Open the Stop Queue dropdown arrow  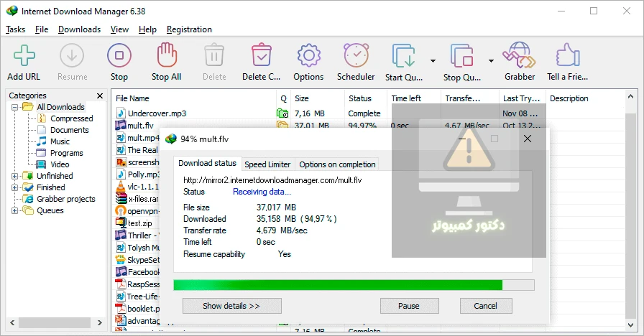coord(491,61)
